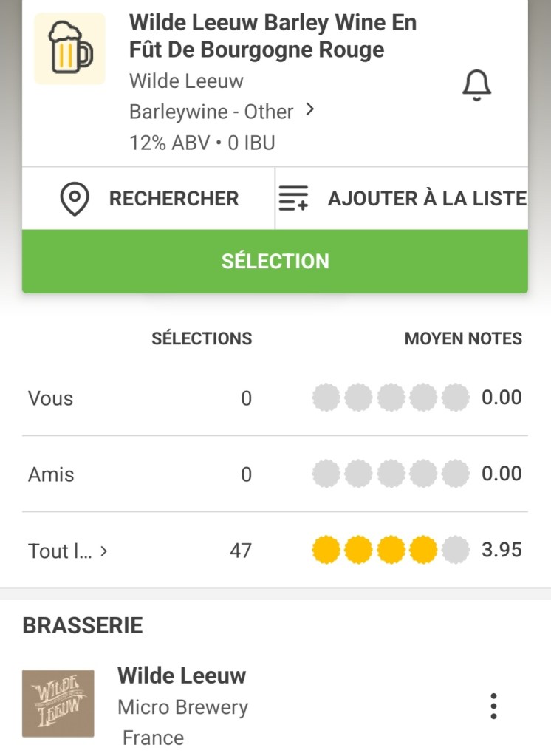
Task: Tap the location pin icon
Action: coord(75,199)
